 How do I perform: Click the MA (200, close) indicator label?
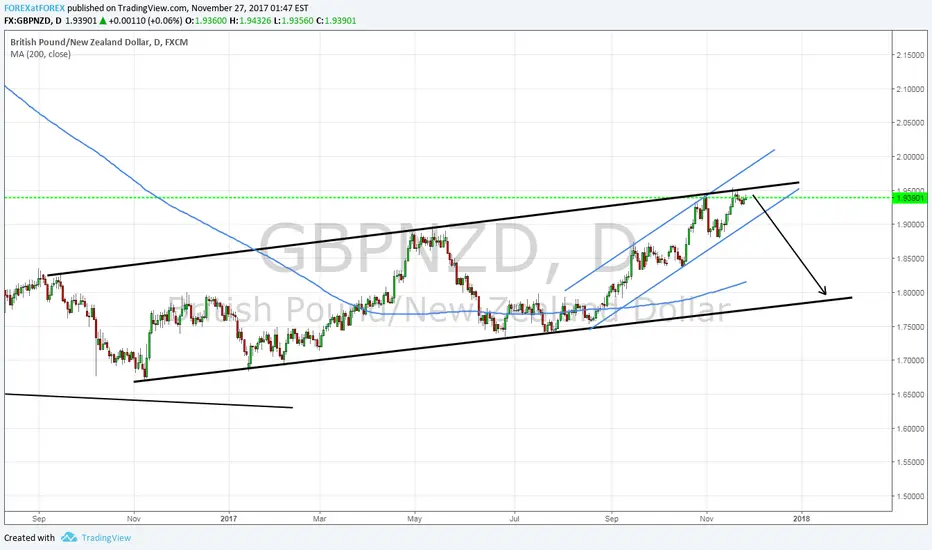point(40,54)
